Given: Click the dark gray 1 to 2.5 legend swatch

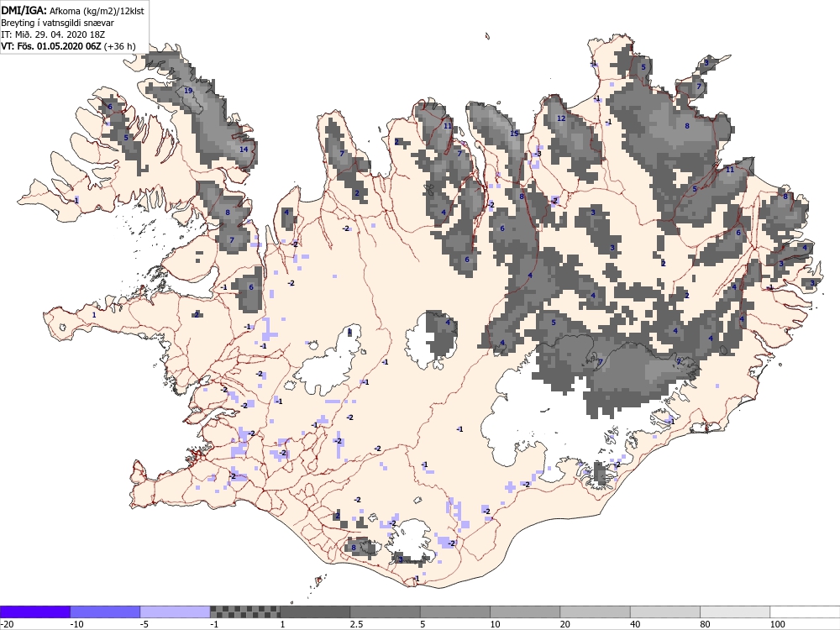Looking at the screenshot, I should pos(315,612).
